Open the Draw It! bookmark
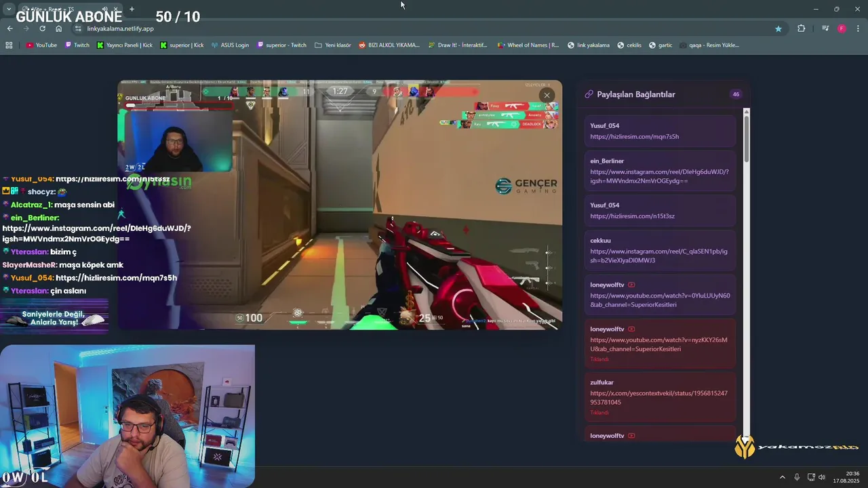This screenshot has height=488, width=868. click(458, 45)
